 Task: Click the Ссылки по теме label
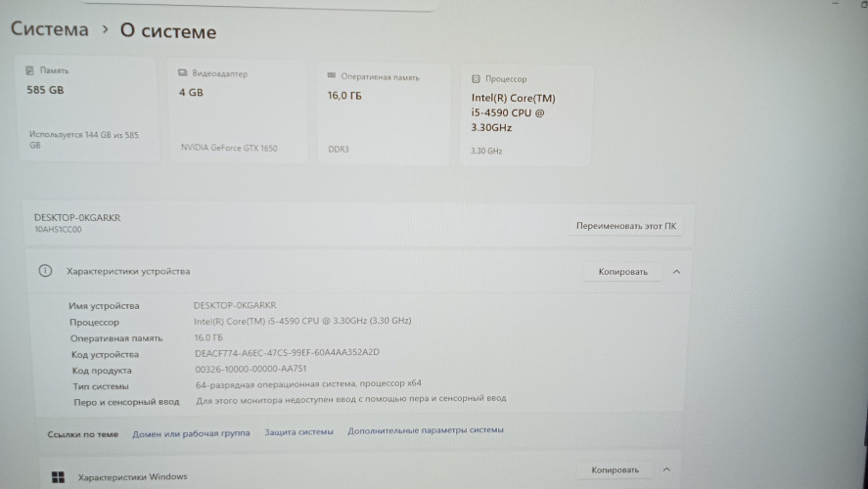[x=82, y=434]
